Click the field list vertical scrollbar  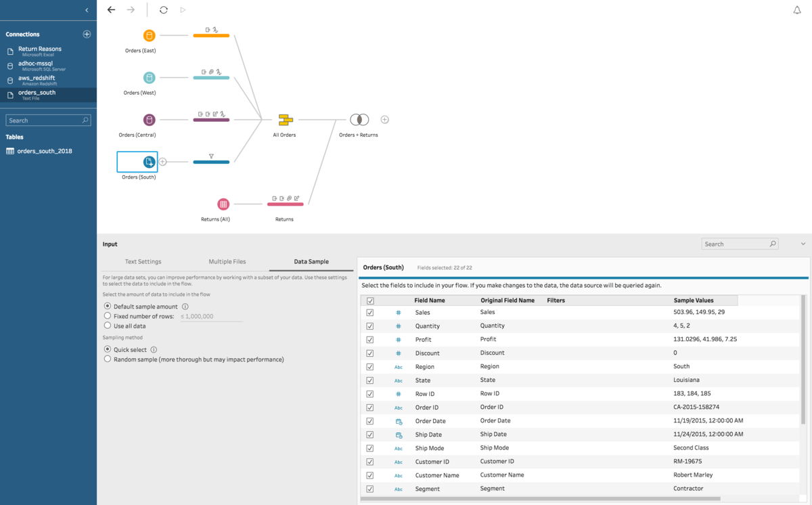pos(803,359)
